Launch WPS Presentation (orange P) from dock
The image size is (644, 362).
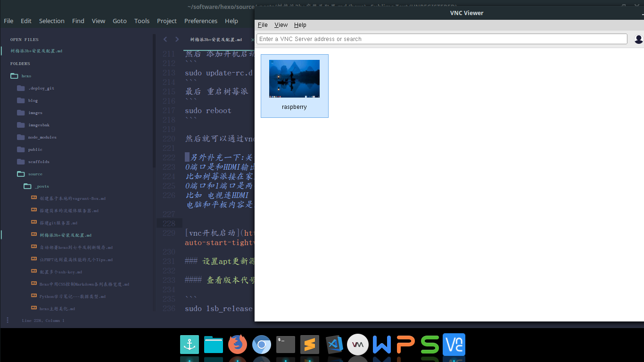coord(406,345)
